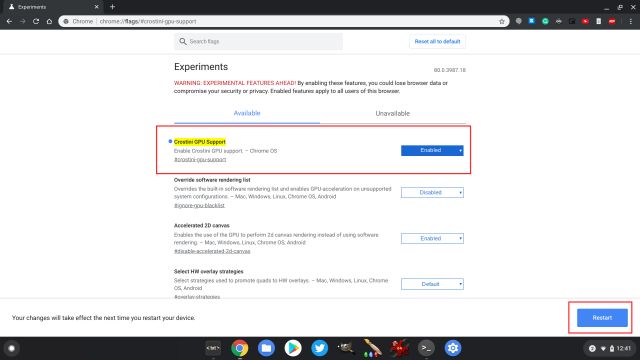
Task: Click the Override software rendering list heading
Action: (212, 180)
